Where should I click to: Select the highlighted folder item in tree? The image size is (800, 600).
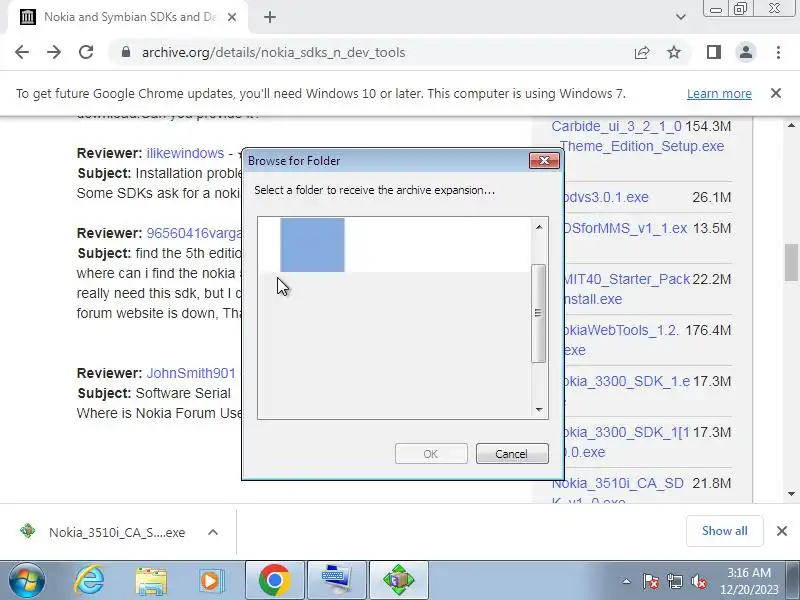pos(312,245)
